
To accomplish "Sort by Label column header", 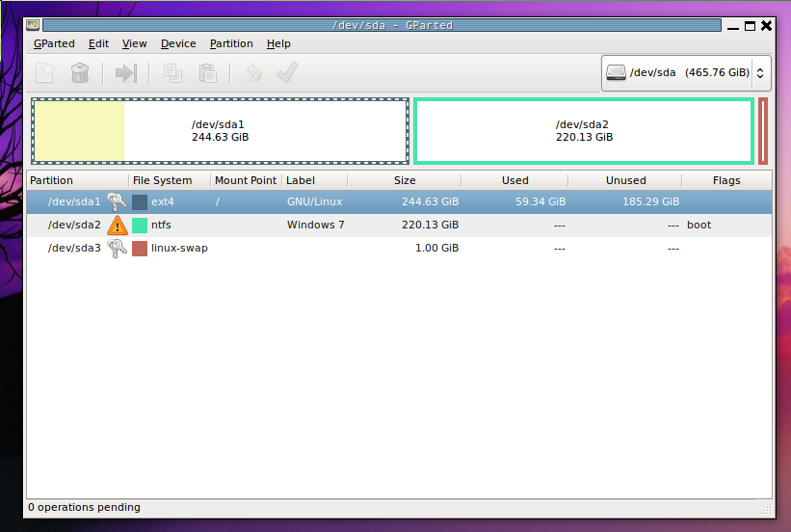I will [x=314, y=180].
